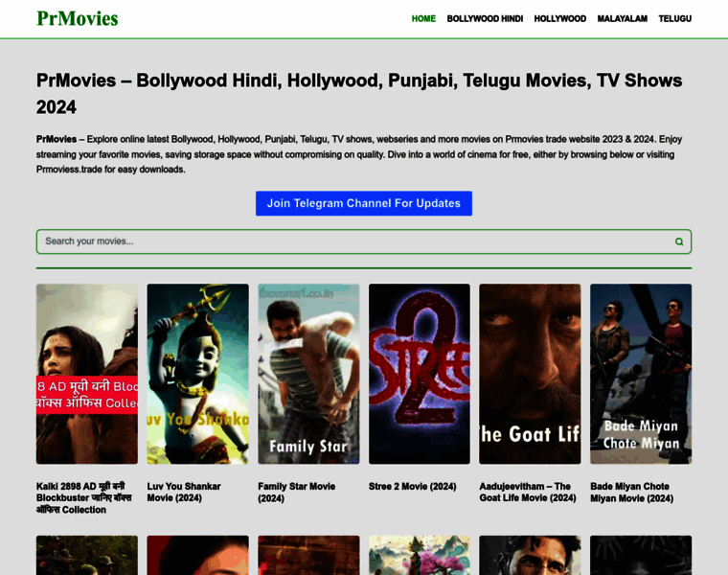Open the HOLLYWOOD menu item
This screenshot has height=575, width=728.
pos(560,18)
